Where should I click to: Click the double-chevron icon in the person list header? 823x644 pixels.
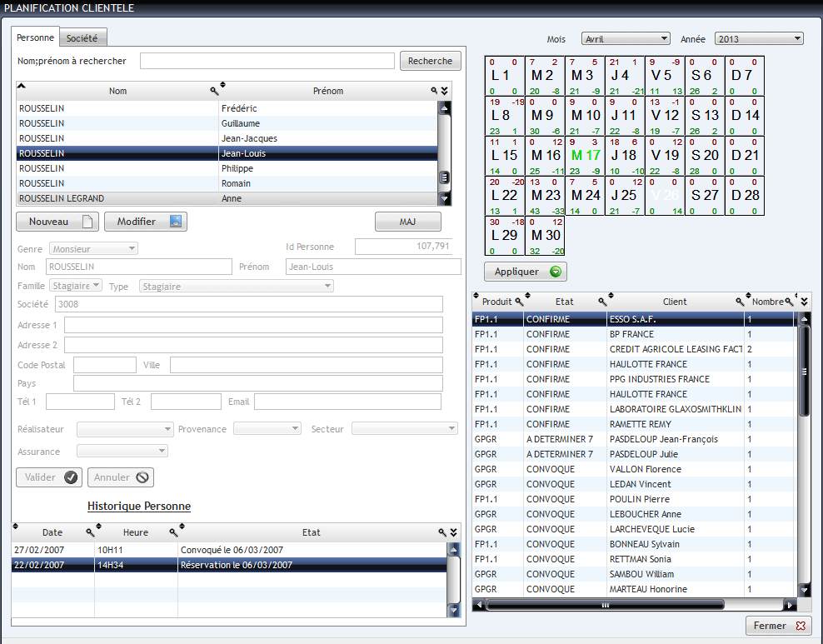(445, 91)
